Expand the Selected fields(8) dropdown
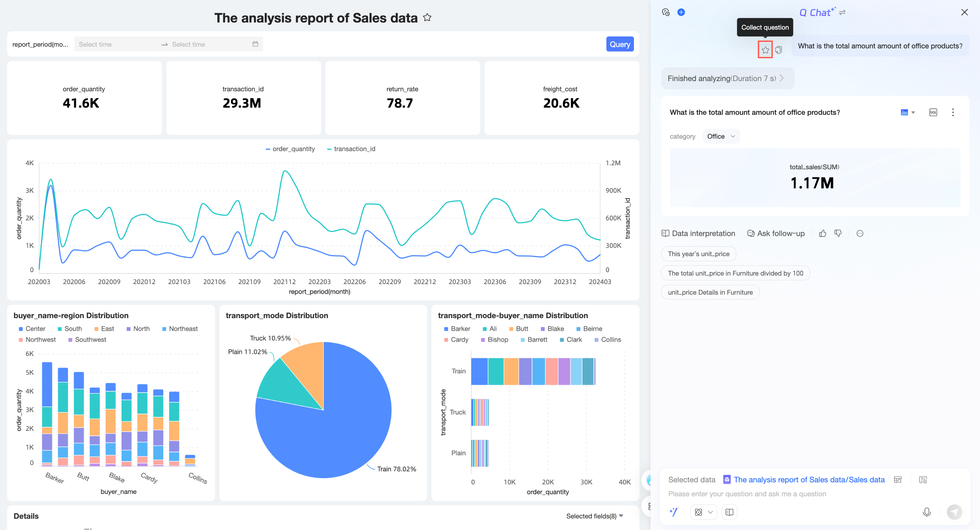This screenshot has width=980, height=530. click(594, 516)
